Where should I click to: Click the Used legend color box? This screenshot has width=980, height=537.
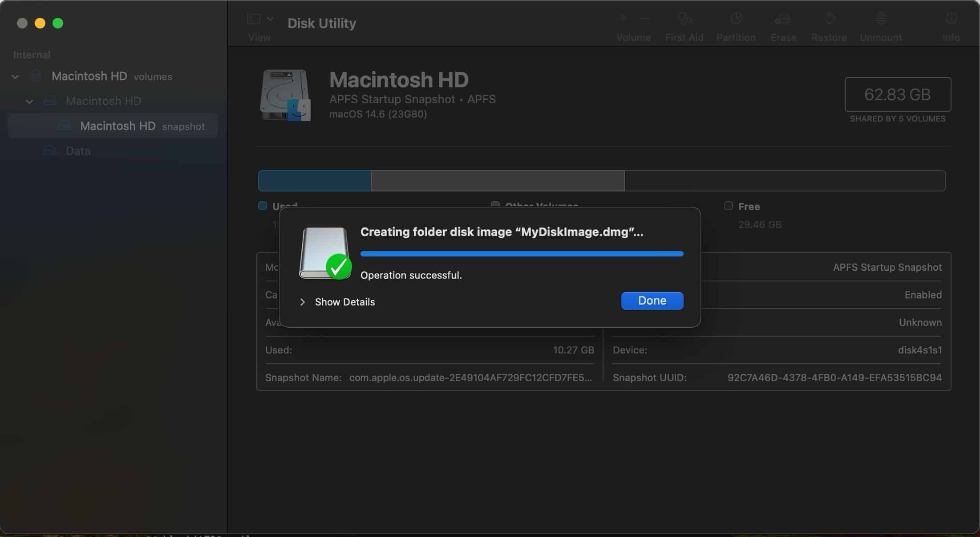click(x=263, y=206)
